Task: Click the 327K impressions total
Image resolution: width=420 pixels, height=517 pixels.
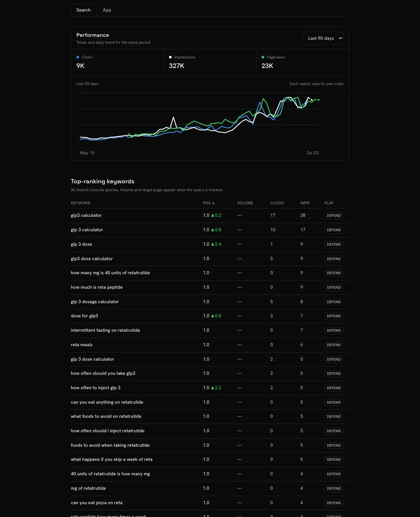Action: (x=177, y=66)
